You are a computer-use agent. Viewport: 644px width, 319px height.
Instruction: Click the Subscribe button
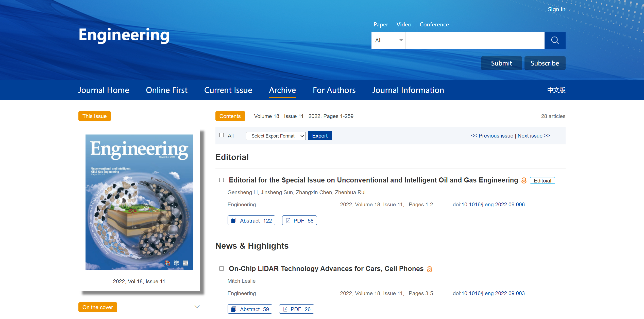545,63
